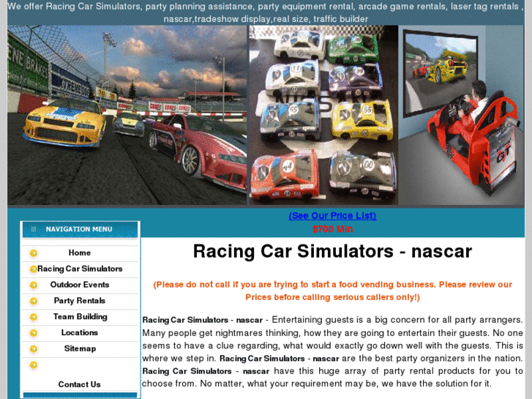Screen dimensions: 532x399
Task: Open the Home menu item
Action: tap(79, 253)
